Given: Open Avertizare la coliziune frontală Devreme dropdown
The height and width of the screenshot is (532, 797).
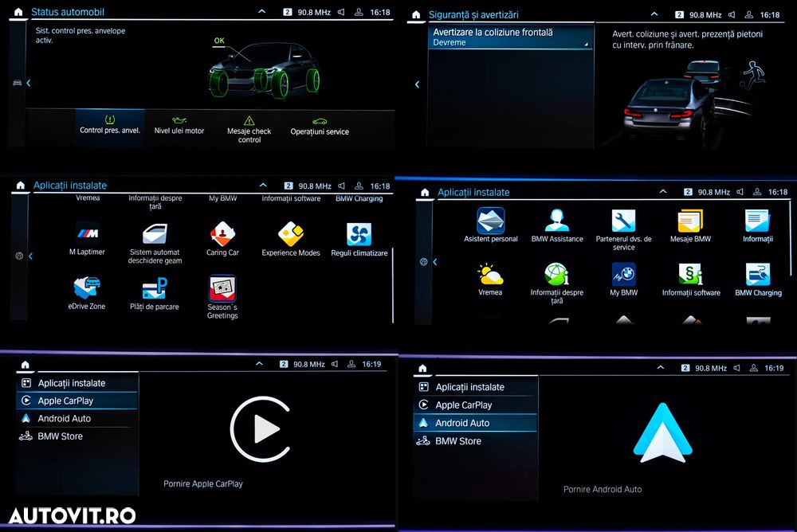Looking at the screenshot, I should click(511, 37).
